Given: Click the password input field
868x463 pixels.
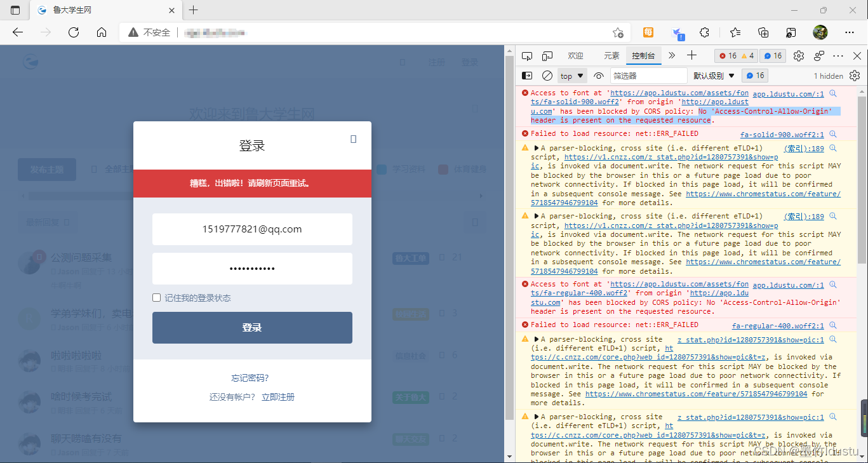Looking at the screenshot, I should coord(252,269).
